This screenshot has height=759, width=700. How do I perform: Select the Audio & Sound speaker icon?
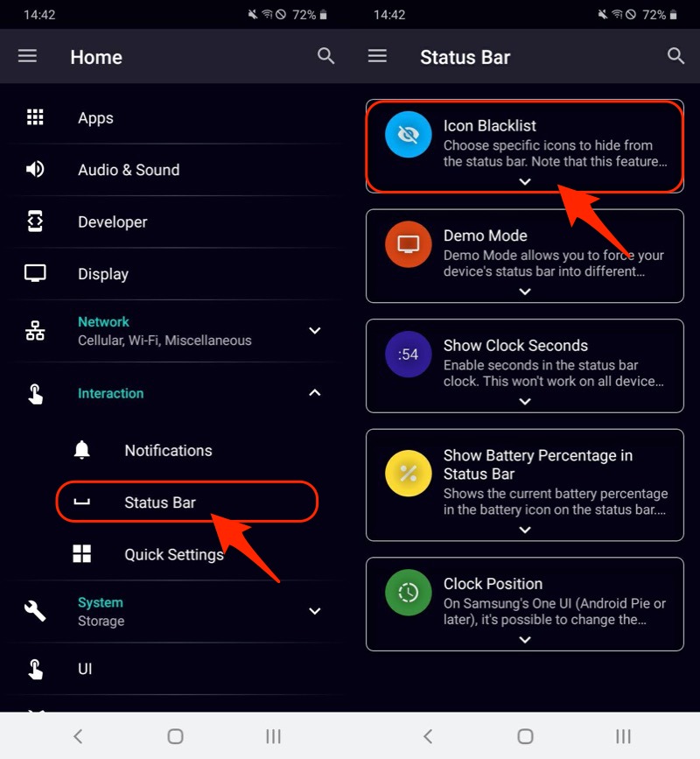coord(35,170)
